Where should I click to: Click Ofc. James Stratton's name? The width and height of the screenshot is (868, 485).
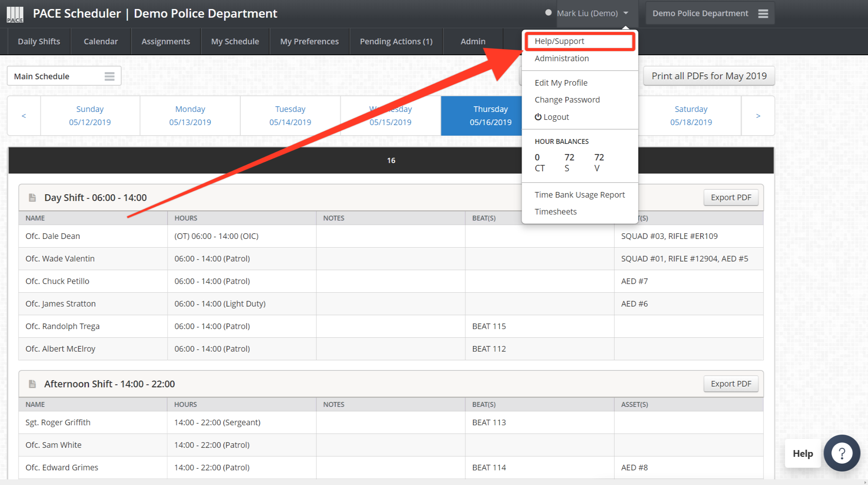coord(60,304)
